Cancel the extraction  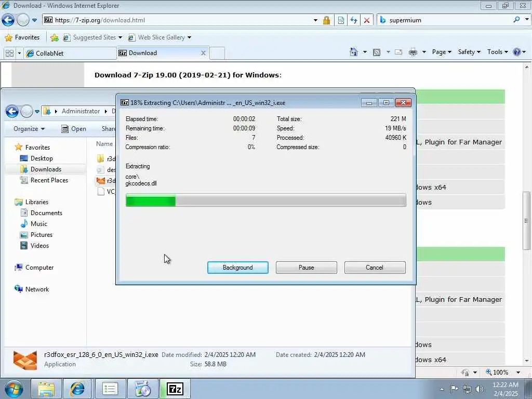pyautogui.click(x=375, y=268)
